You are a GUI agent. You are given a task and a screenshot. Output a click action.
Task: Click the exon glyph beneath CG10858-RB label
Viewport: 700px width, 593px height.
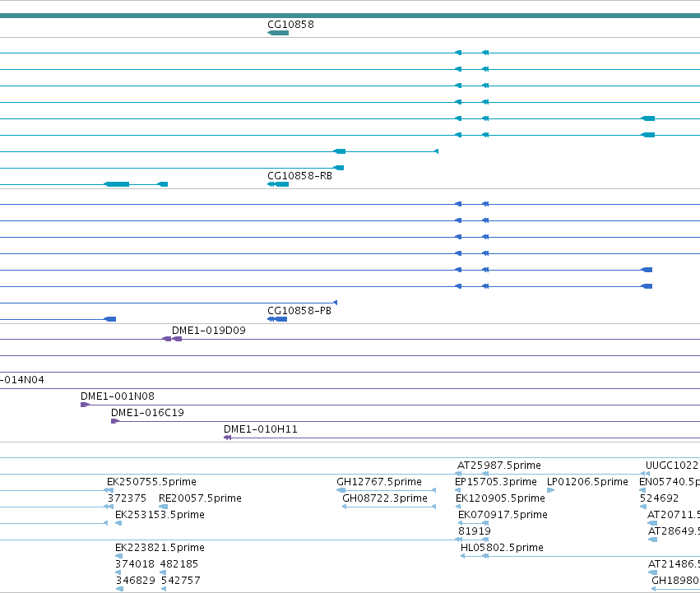[278, 184]
